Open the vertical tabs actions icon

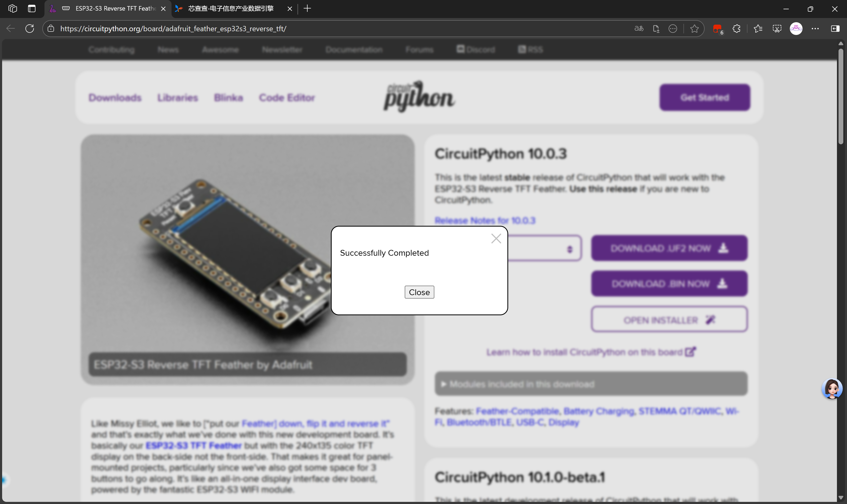tap(31, 8)
